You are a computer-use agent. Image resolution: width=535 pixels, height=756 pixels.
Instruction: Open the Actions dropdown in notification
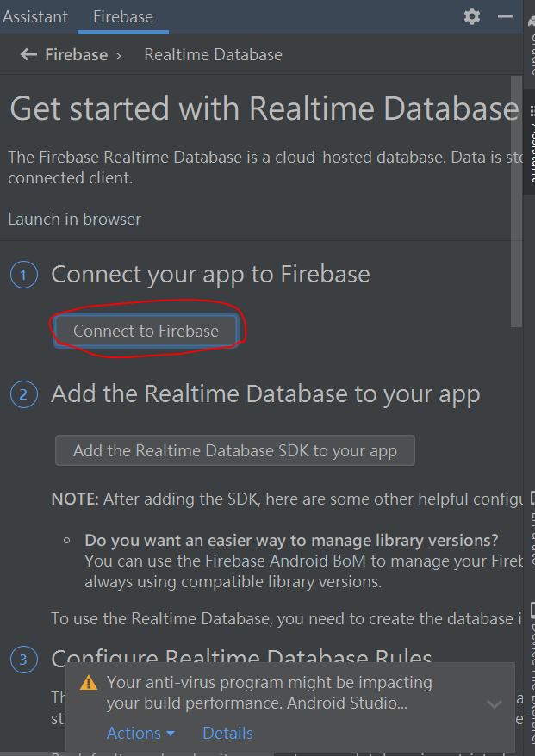[140, 734]
